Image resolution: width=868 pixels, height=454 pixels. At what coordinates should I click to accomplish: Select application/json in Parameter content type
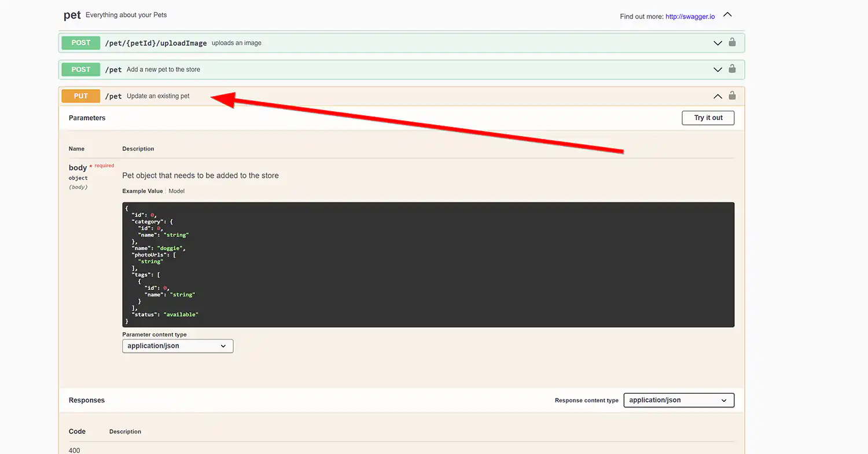point(177,346)
